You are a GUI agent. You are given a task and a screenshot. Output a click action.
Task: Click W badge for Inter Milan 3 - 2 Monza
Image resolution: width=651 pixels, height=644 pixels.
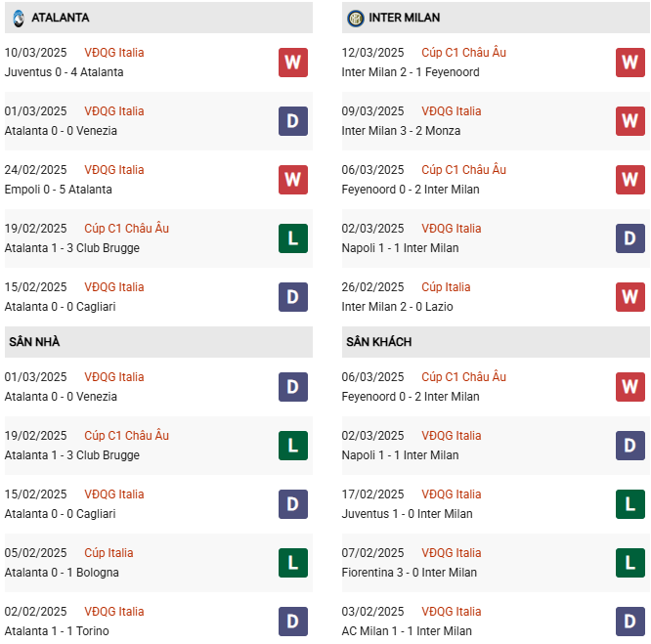(630, 121)
